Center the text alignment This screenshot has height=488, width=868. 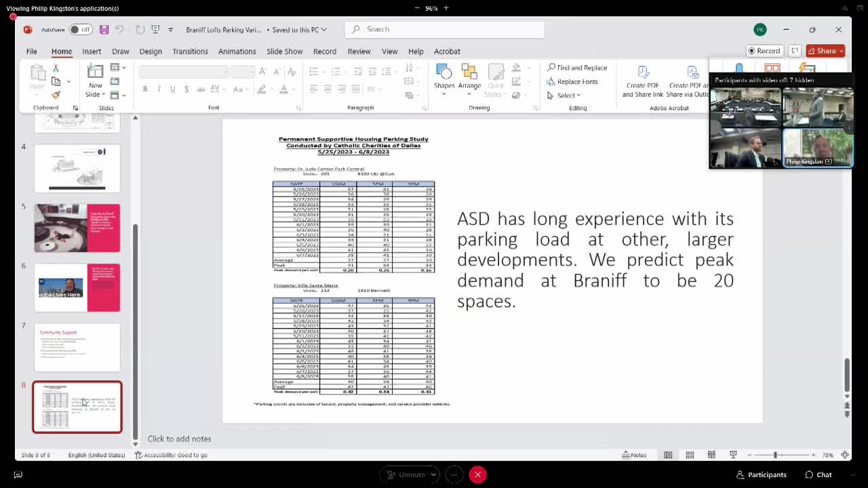(328, 89)
